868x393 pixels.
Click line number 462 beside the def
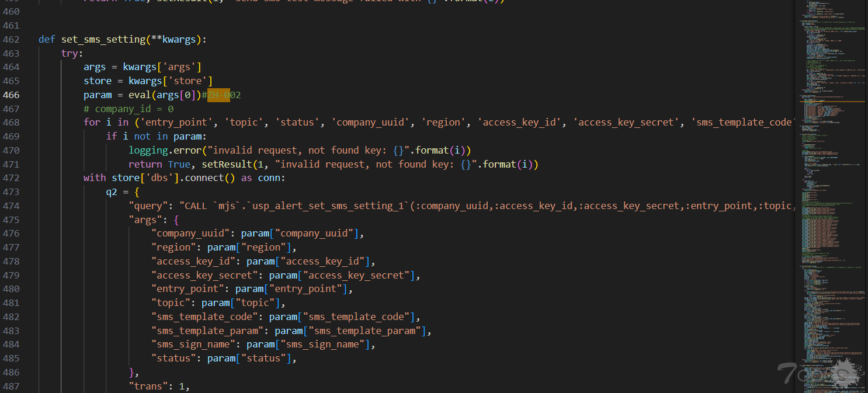(x=11, y=39)
